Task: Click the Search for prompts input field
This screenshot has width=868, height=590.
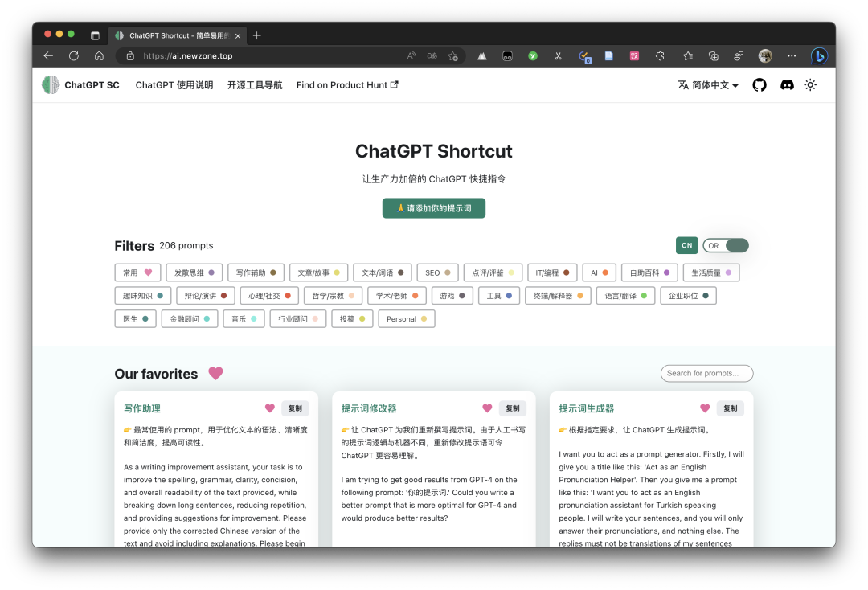Action: [706, 373]
